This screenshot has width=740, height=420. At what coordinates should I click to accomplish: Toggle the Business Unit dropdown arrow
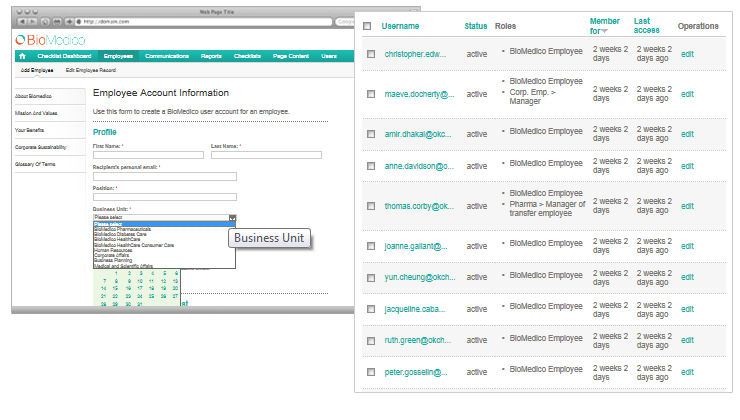[x=232, y=218]
